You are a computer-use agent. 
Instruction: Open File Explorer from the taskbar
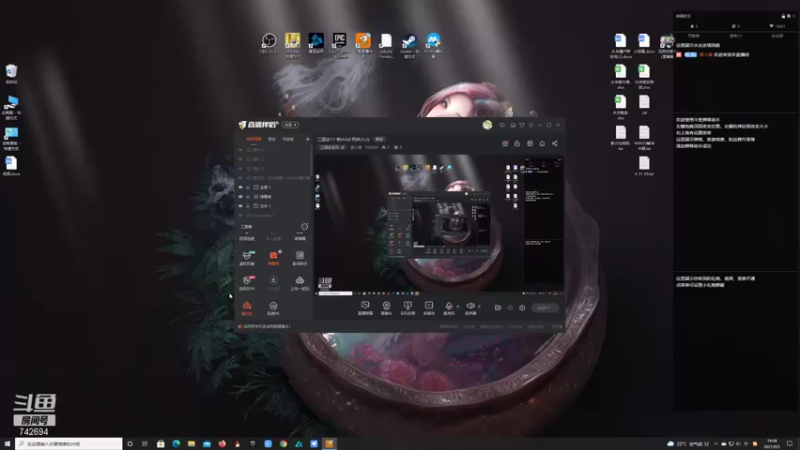(x=191, y=444)
